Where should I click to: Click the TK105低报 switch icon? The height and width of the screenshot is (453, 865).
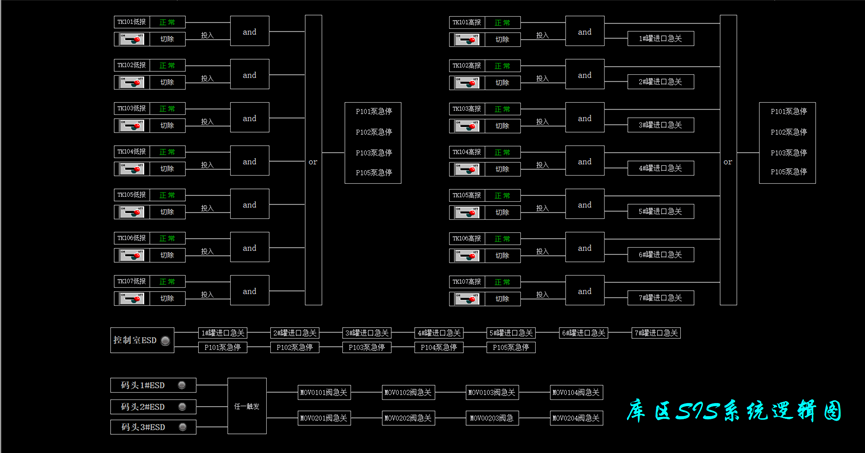click(x=131, y=212)
